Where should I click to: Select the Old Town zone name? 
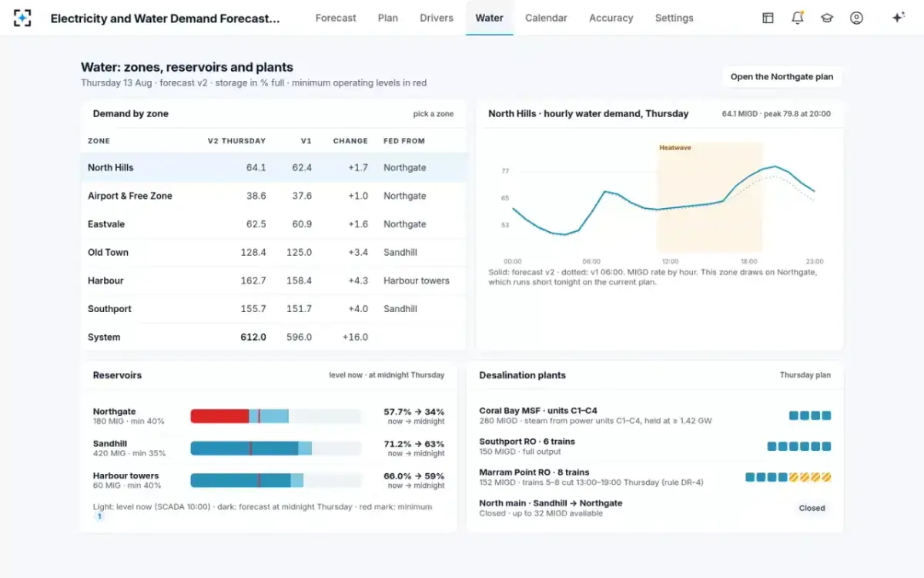tap(108, 252)
